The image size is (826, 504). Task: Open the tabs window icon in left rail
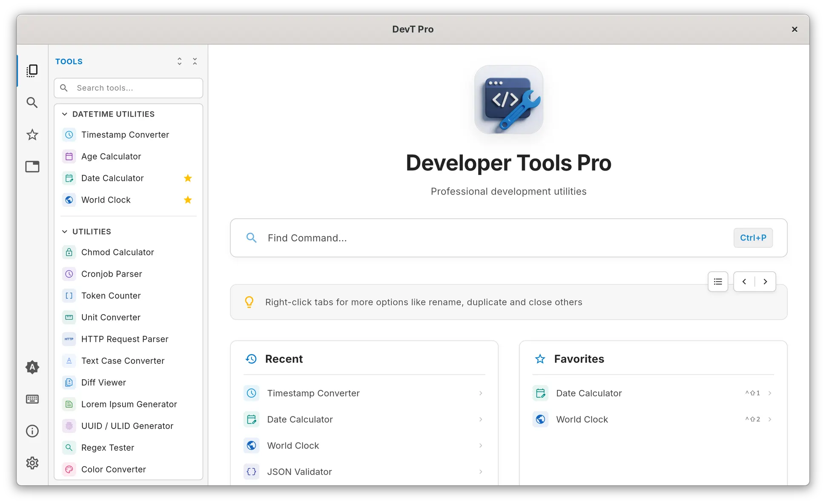32,166
